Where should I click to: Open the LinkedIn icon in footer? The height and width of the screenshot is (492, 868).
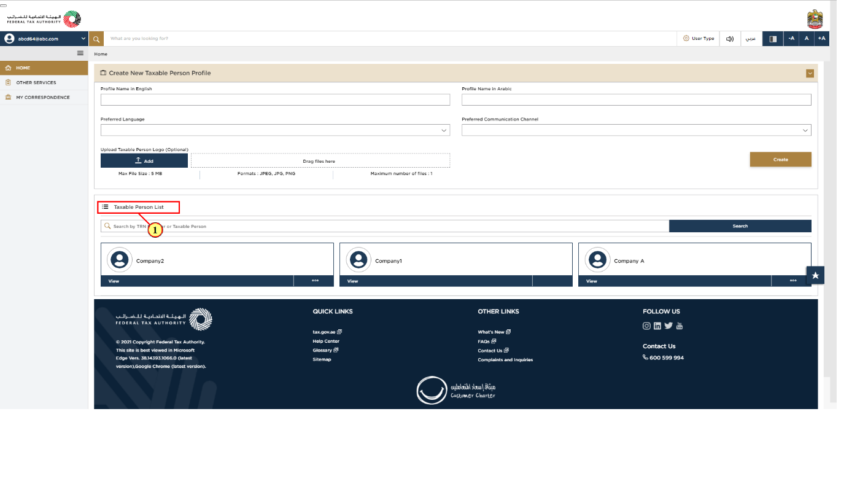click(x=657, y=326)
